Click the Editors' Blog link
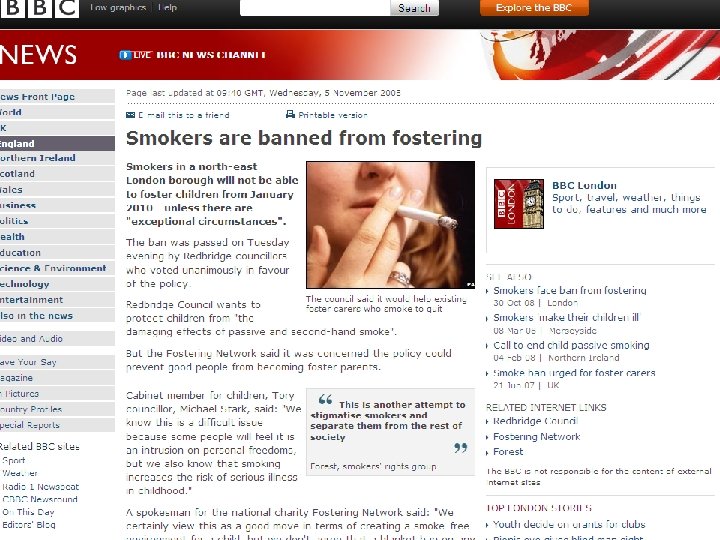 pos(28,525)
